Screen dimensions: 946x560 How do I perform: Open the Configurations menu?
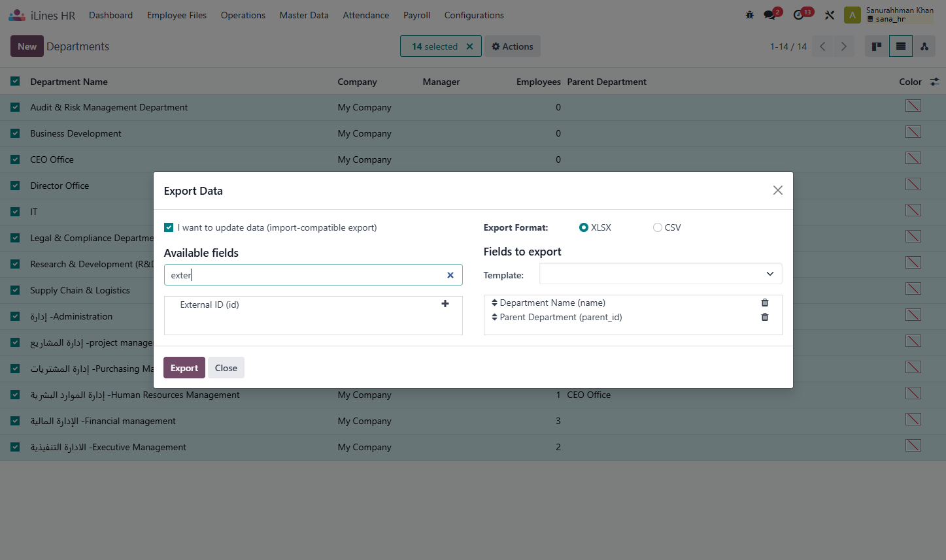tap(474, 15)
